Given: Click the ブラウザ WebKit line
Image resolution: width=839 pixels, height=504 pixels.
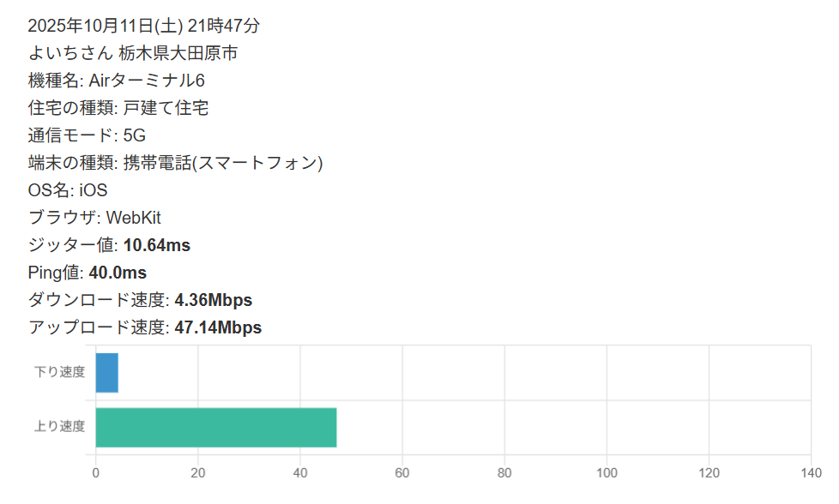Looking at the screenshot, I should (94, 218).
